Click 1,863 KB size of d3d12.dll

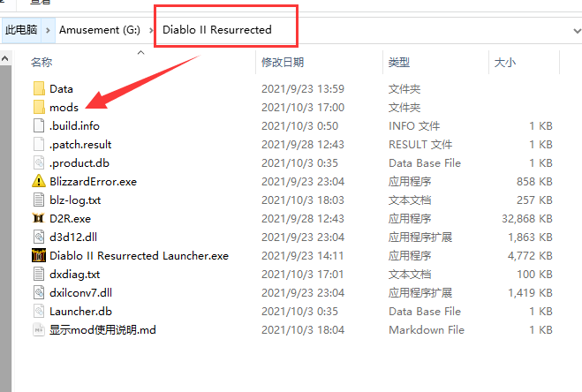[x=530, y=237]
